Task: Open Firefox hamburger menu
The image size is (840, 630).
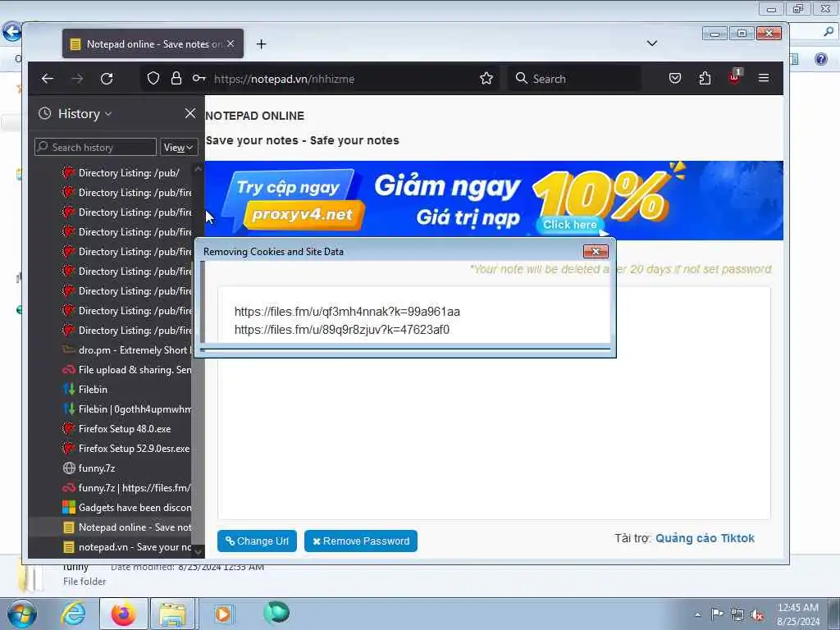Action: [x=764, y=79]
